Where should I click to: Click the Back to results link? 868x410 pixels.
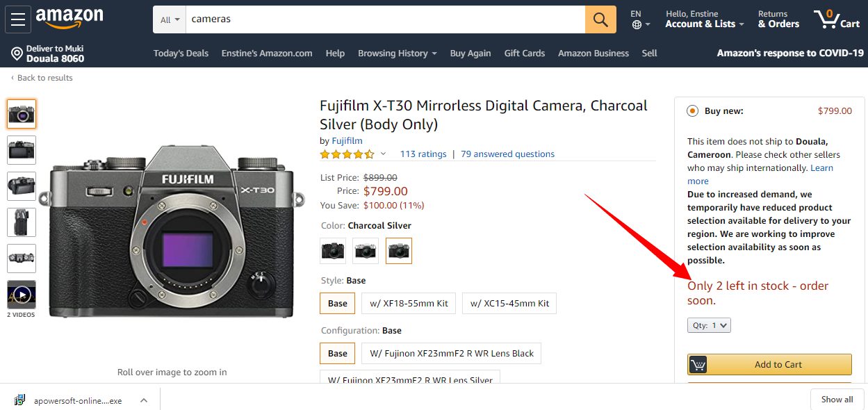(42, 77)
